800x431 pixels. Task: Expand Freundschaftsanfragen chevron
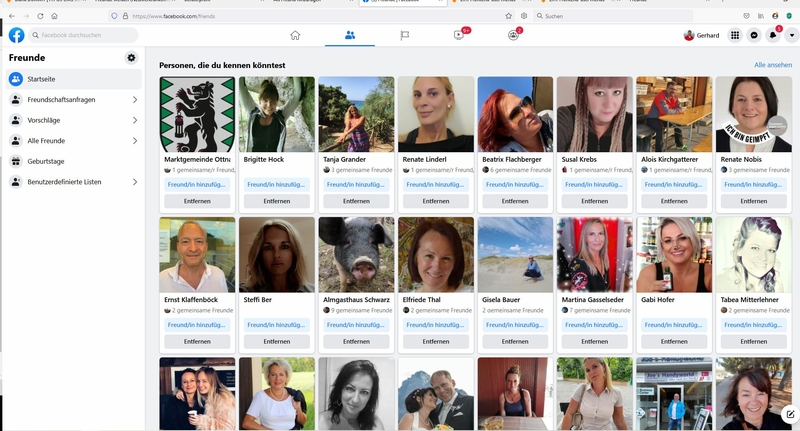[135, 99]
